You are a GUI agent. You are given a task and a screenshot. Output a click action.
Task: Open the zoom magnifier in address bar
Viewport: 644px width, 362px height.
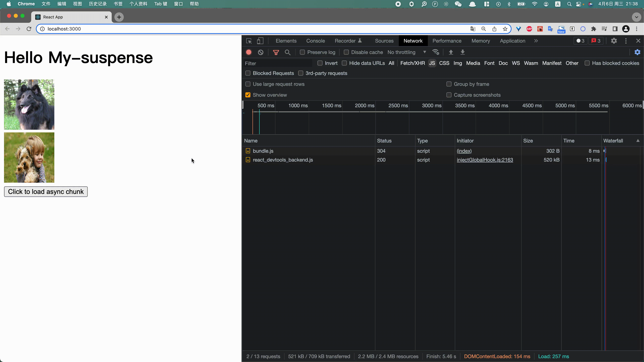tap(484, 29)
